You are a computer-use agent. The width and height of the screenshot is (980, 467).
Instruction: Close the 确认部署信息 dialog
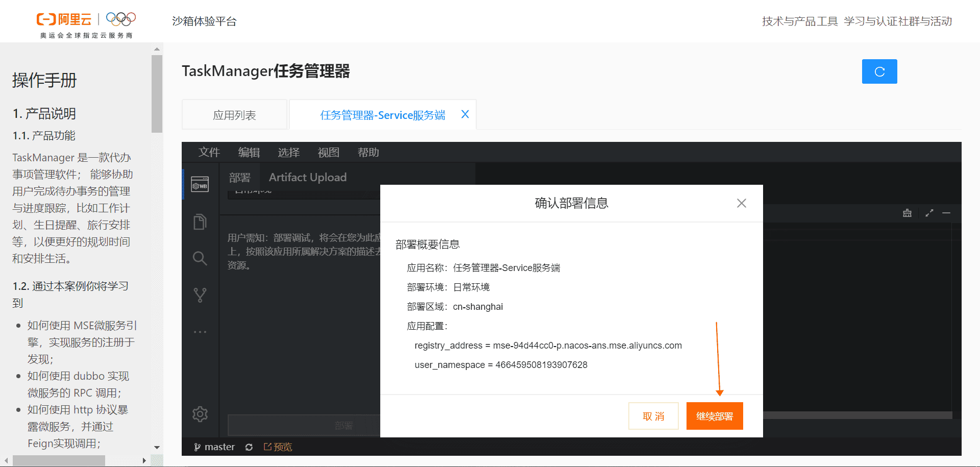click(741, 203)
